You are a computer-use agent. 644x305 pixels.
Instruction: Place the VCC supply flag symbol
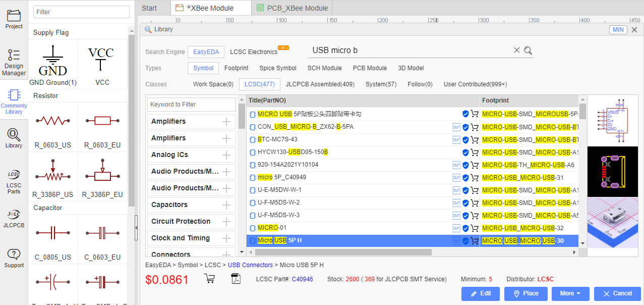(102, 64)
